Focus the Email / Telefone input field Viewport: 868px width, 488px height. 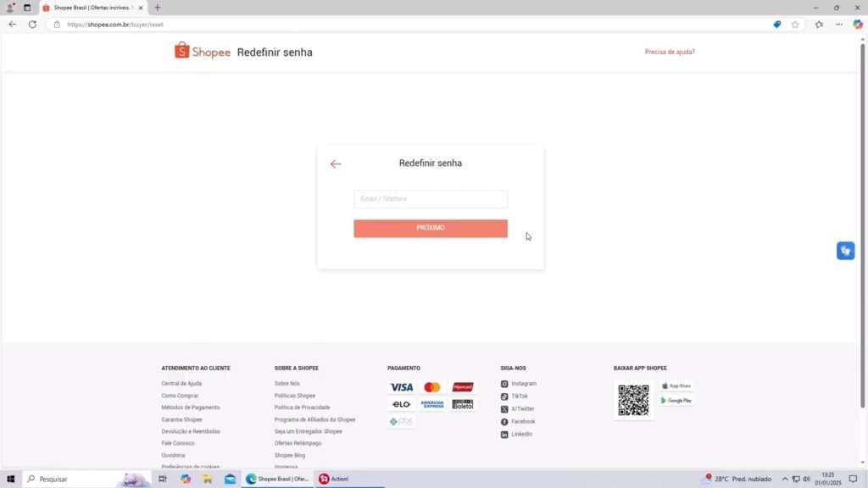click(x=431, y=199)
